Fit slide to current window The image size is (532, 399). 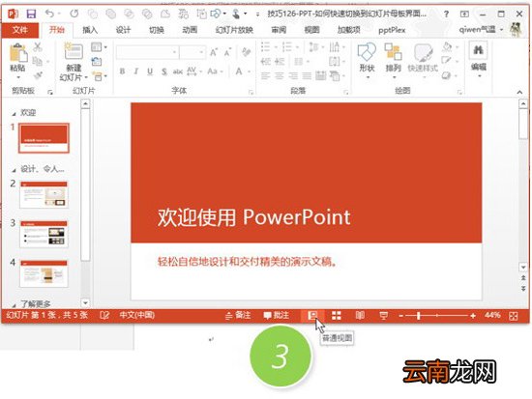point(514,316)
